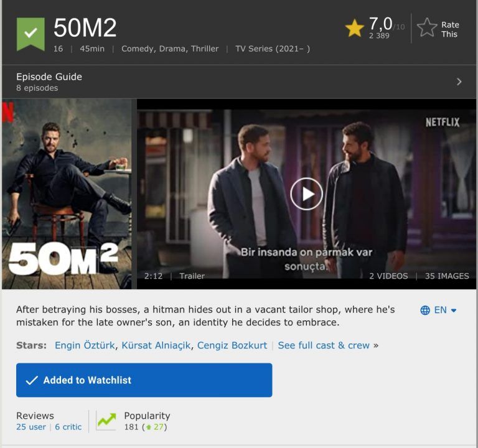View the 6 critic reviews
The image size is (478, 448).
68,427
